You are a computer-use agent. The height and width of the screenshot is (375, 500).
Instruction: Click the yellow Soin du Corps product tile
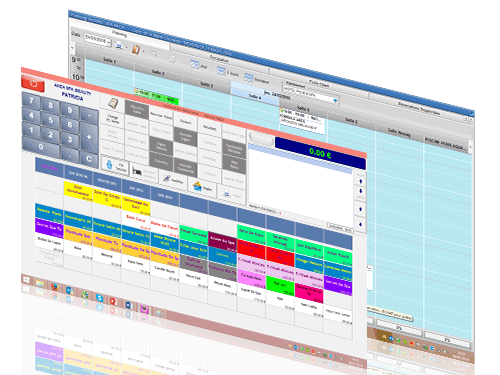tap(107, 198)
